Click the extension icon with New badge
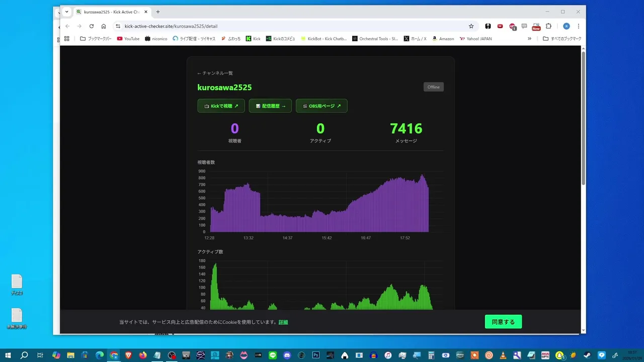 (x=536, y=26)
